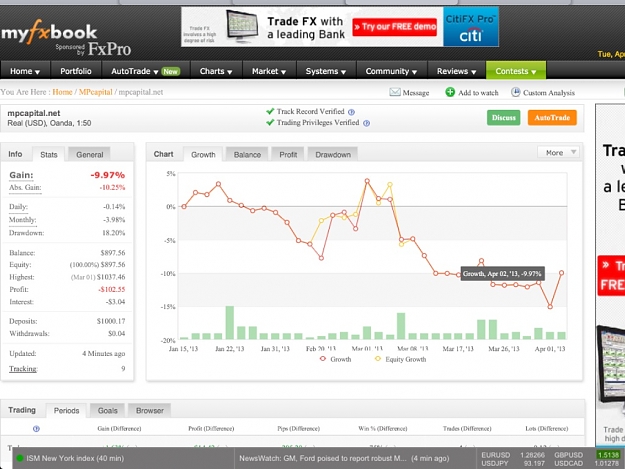Click the Profit (Difference) column header
This screenshot has height=469, width=625.
(x=211, y=429)
